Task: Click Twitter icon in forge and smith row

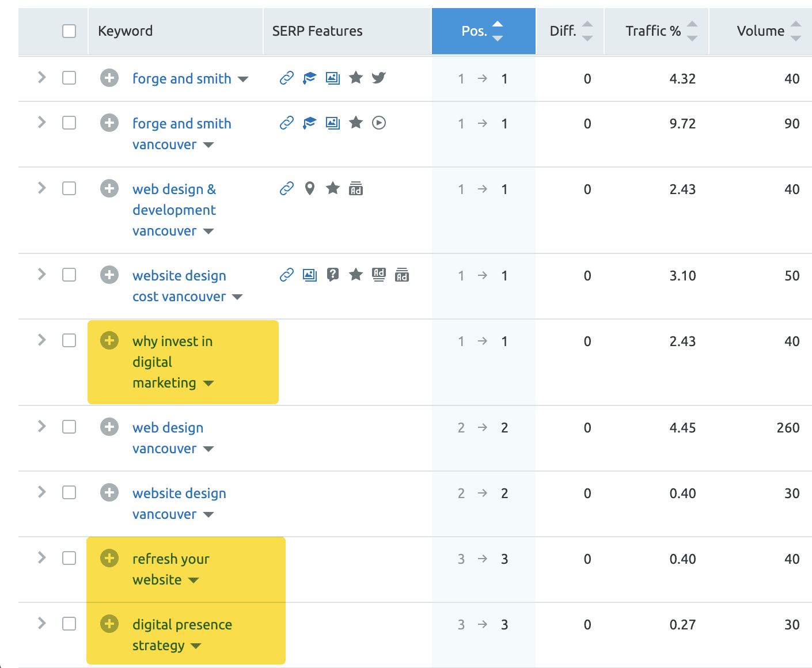Action: 378,78
